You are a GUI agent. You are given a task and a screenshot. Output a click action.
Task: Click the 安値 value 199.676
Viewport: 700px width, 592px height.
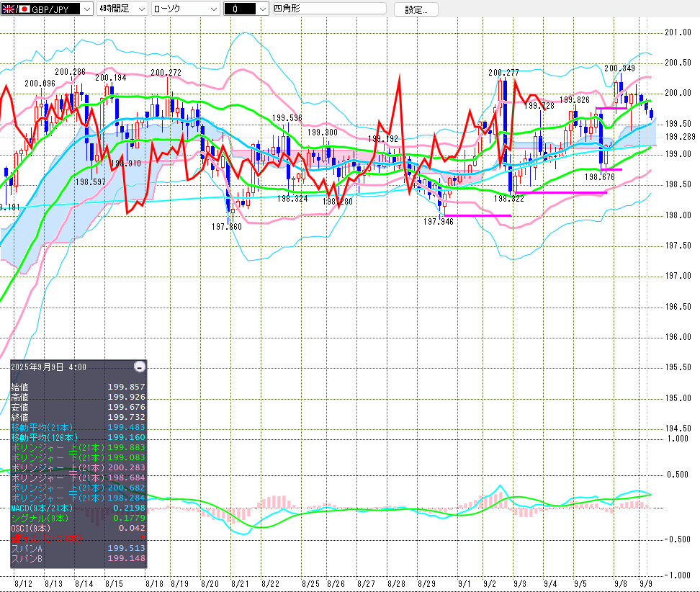click(126, 407)
